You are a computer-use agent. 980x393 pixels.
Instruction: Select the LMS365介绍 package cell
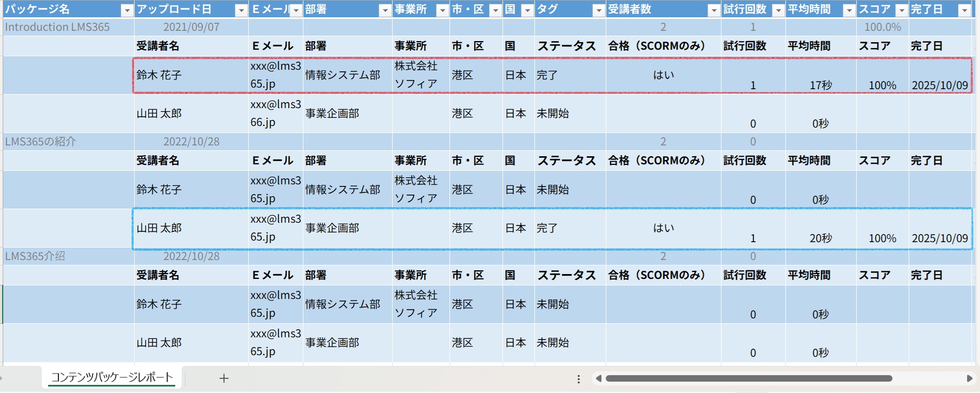[69, 256]
